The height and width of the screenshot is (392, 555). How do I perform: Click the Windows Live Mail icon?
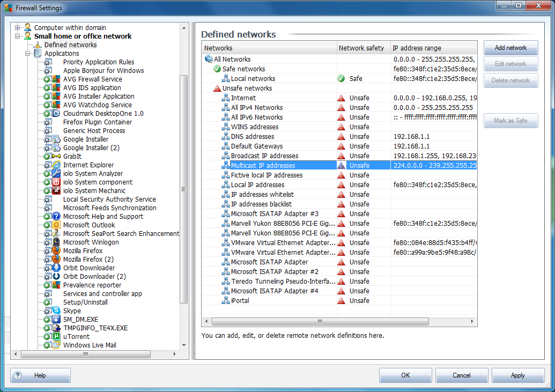56,345
